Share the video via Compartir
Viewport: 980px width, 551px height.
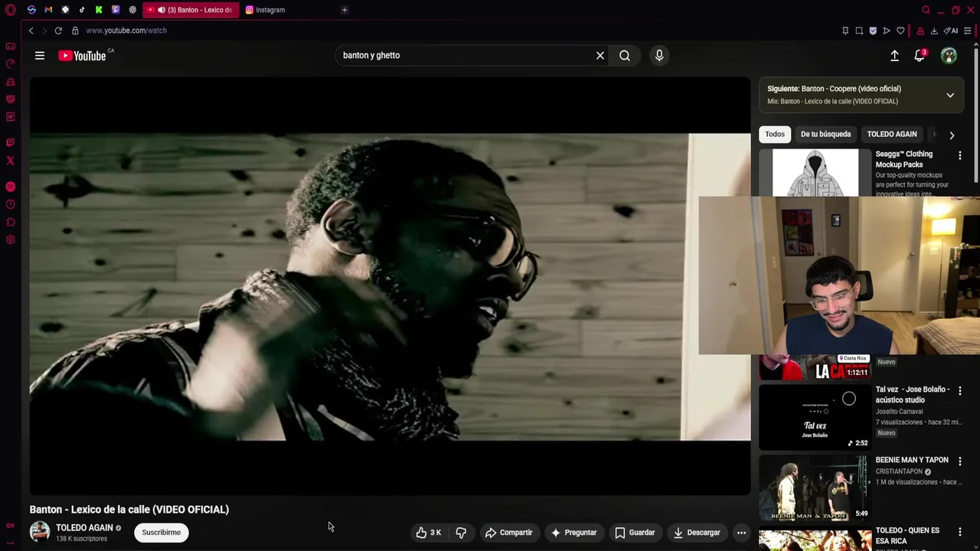(508, 533)
